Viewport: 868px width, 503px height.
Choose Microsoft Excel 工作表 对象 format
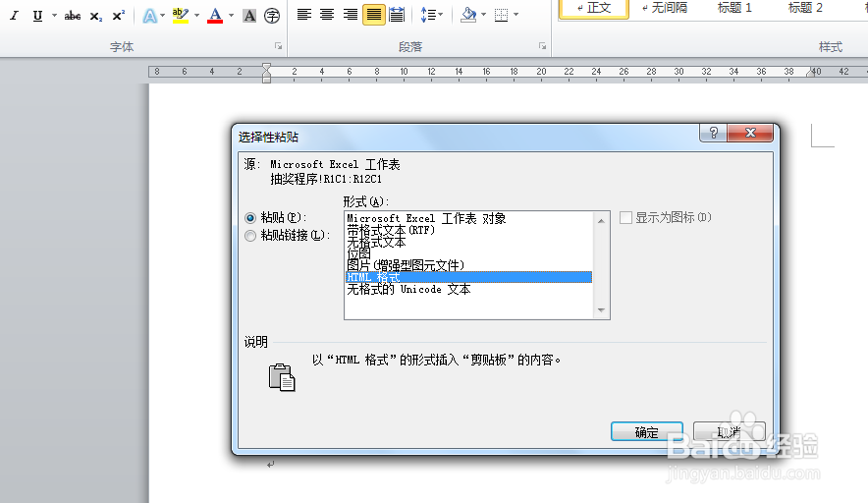click(x=469, y=218)
